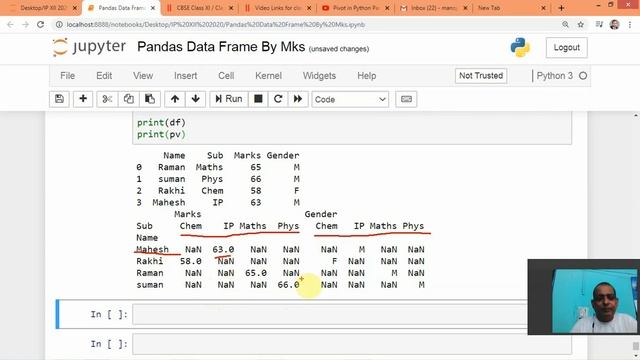Click the Python logo icon
The image size is (640, 360).
coord(520,47)
